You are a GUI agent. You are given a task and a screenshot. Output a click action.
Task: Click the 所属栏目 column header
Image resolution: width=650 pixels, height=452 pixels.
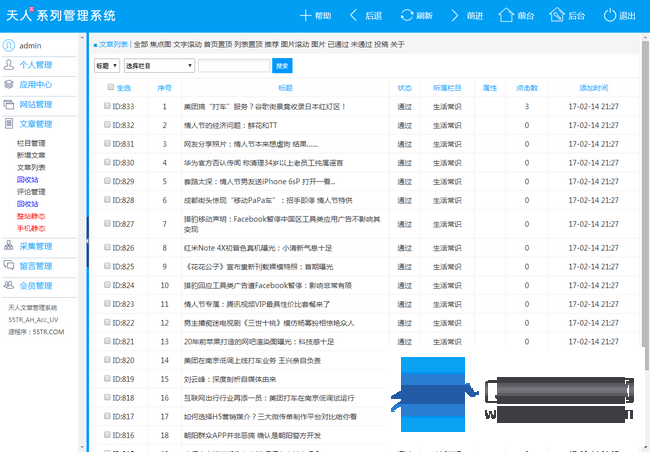point(447,88)
